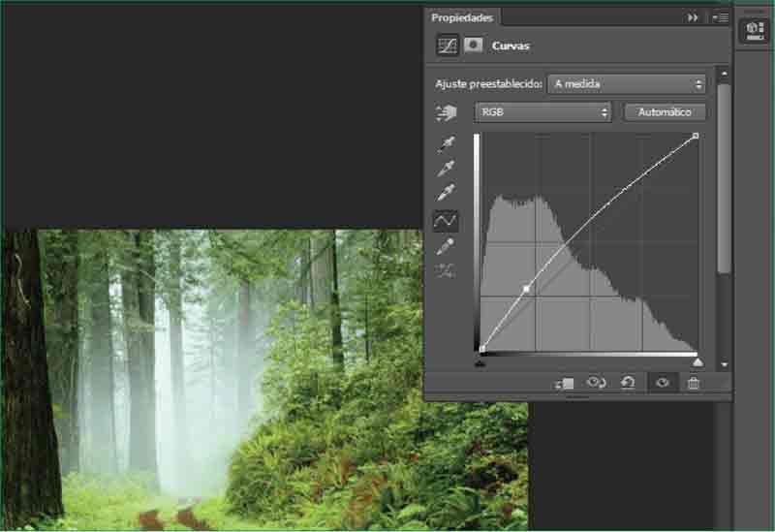
Task: Toggle Curves layer visibility eye
Action: click(662, 383)
